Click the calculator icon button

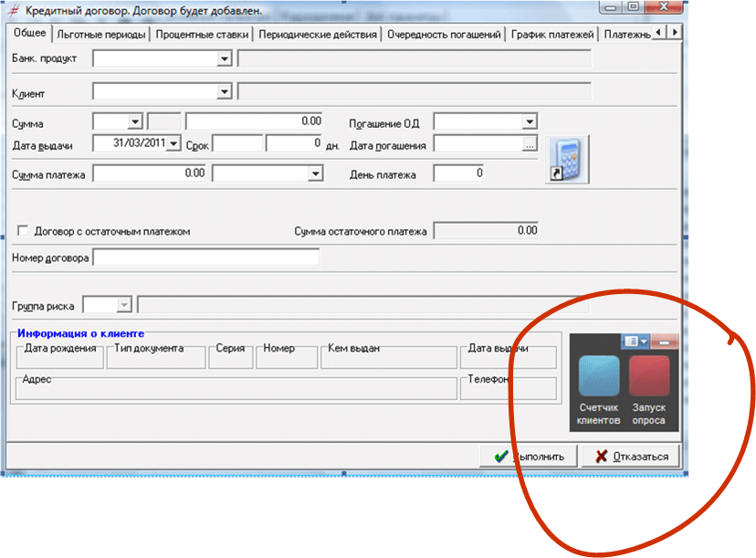[567, 160]
